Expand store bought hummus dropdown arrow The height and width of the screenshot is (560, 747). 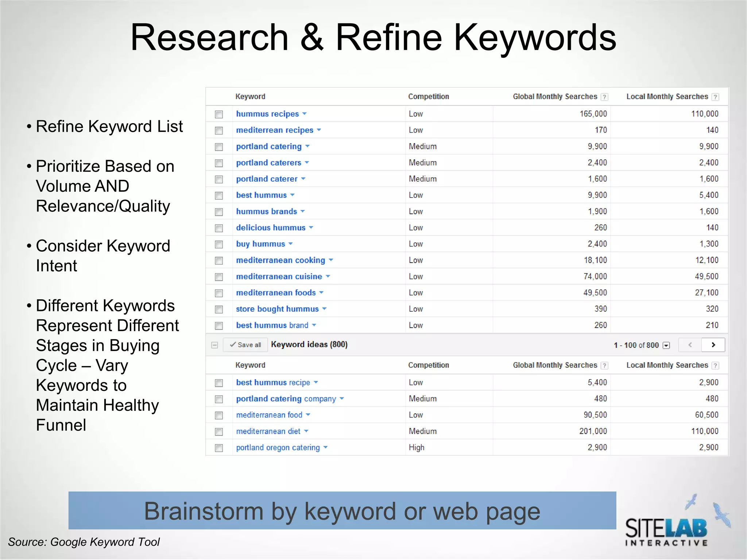tap(325, 309)
